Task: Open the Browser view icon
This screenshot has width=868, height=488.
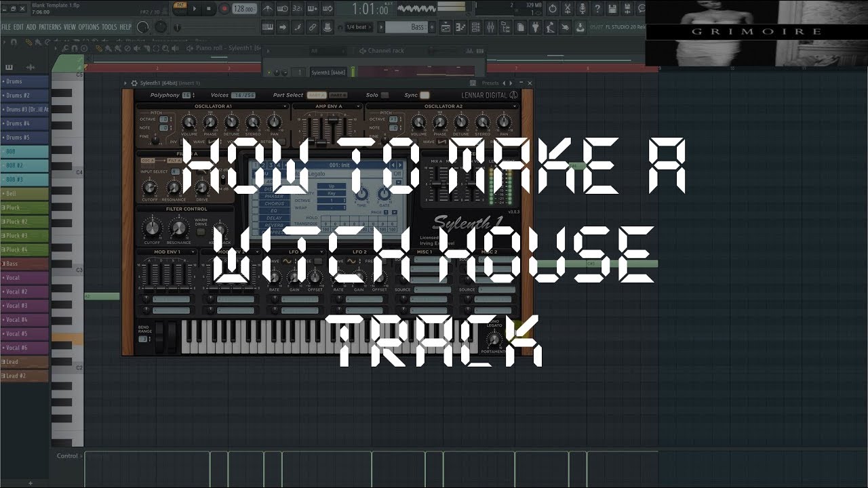Action: coord(505,27)
